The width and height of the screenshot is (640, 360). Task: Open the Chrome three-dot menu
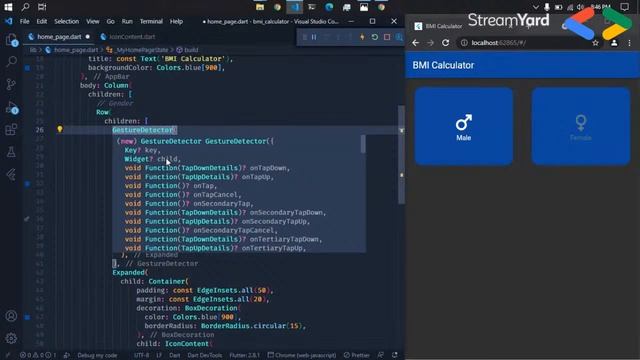coord(629,43)
